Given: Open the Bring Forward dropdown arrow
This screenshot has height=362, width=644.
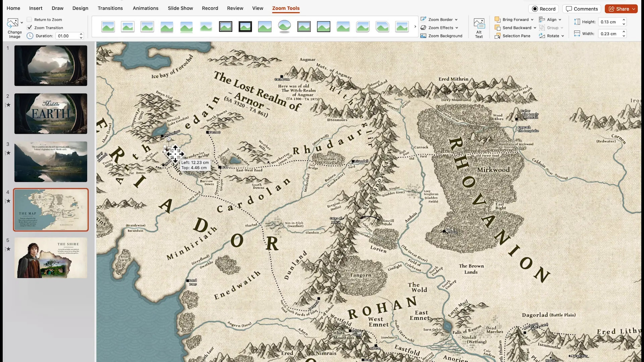Looking at the screenshot, I should pyautogui.click(x=532, y=20).
